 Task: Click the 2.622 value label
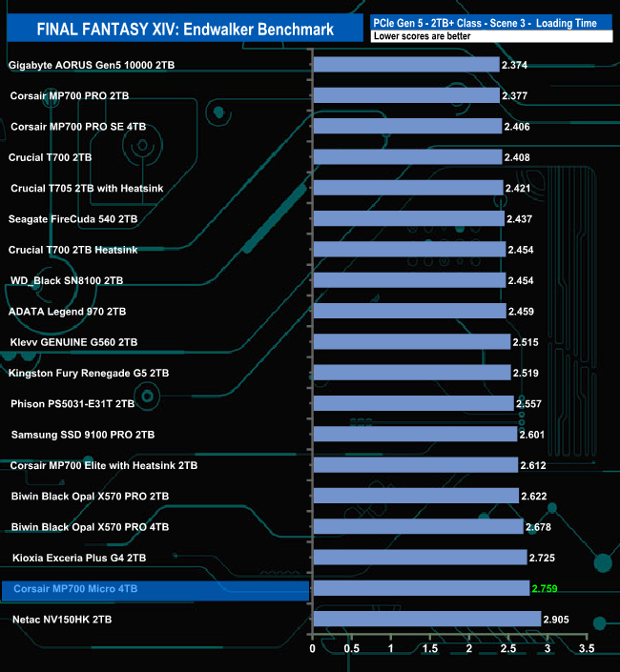coord(534,497)
